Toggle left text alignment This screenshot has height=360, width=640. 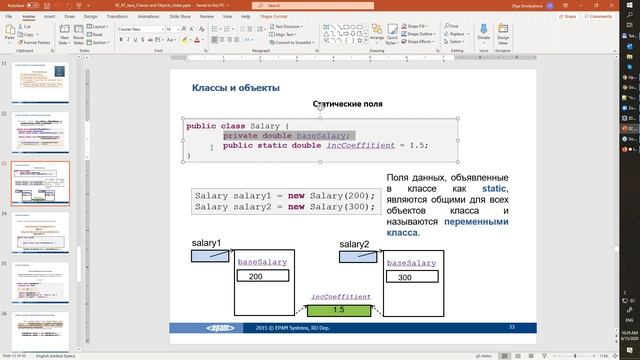pyautogui.click(x=215, y=40)
